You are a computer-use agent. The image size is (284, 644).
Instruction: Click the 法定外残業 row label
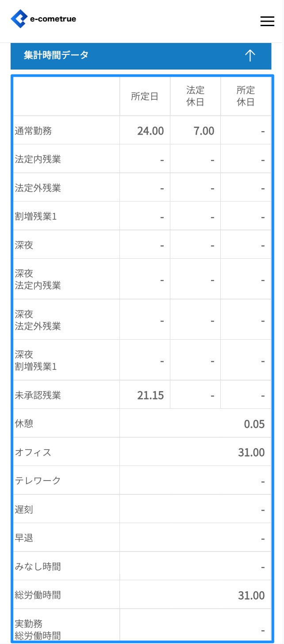[38, 188]
